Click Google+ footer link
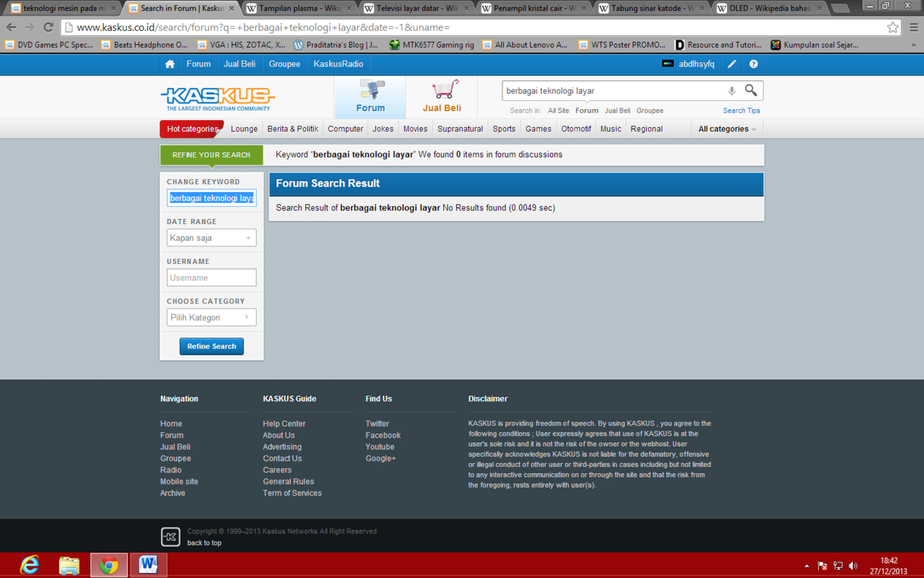Viewport: 924px width, 578px height. point(380,458)
